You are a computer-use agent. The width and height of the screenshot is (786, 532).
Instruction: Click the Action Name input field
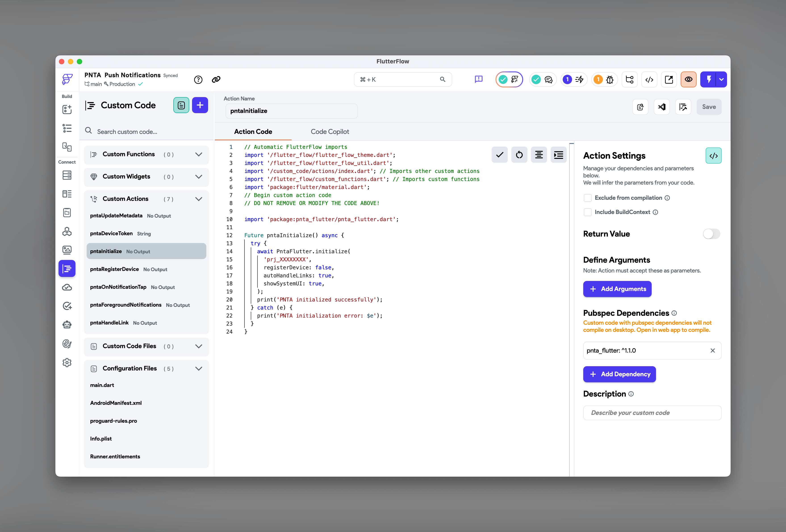click(291, 111)
